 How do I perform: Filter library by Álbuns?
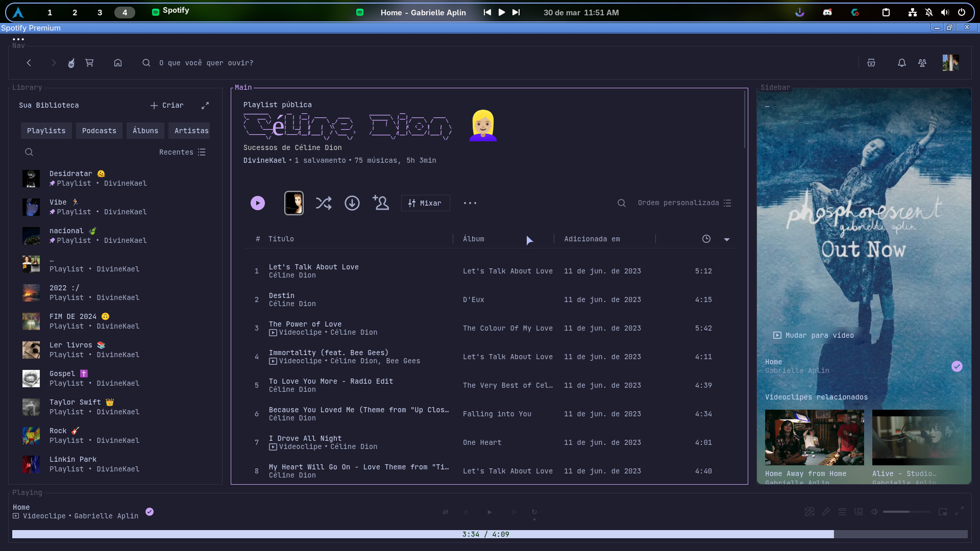(145, 131)
